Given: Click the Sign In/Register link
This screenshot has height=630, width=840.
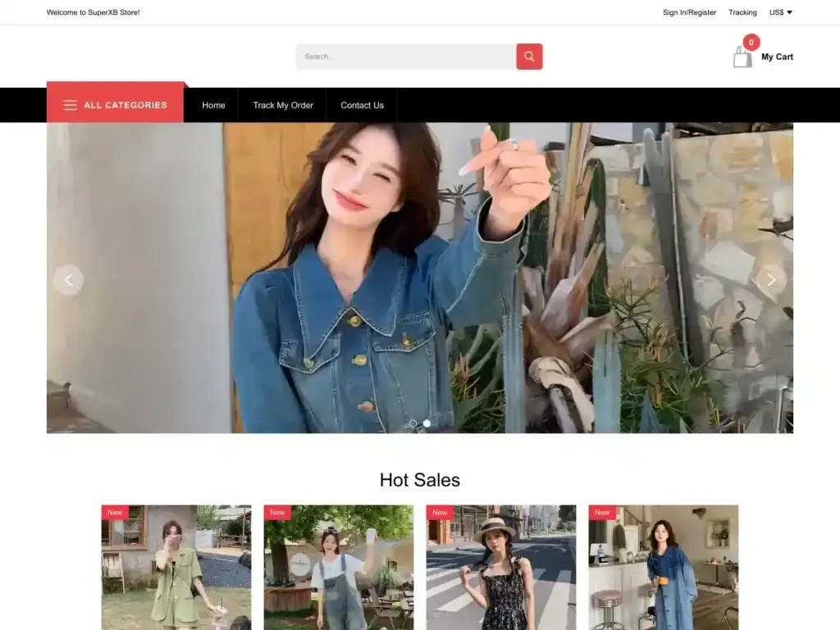Looking at the screenshot, I should [x=689, y=12].
